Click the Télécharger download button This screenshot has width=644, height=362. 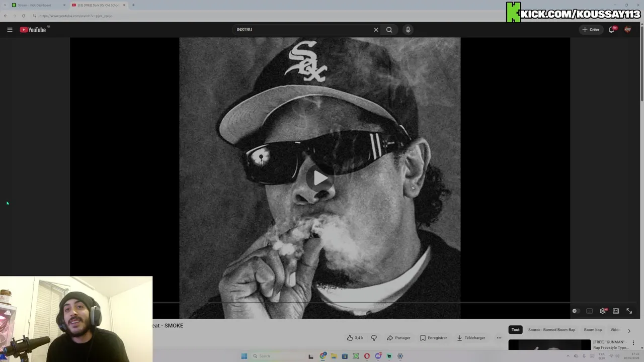(x=471, y=338)
